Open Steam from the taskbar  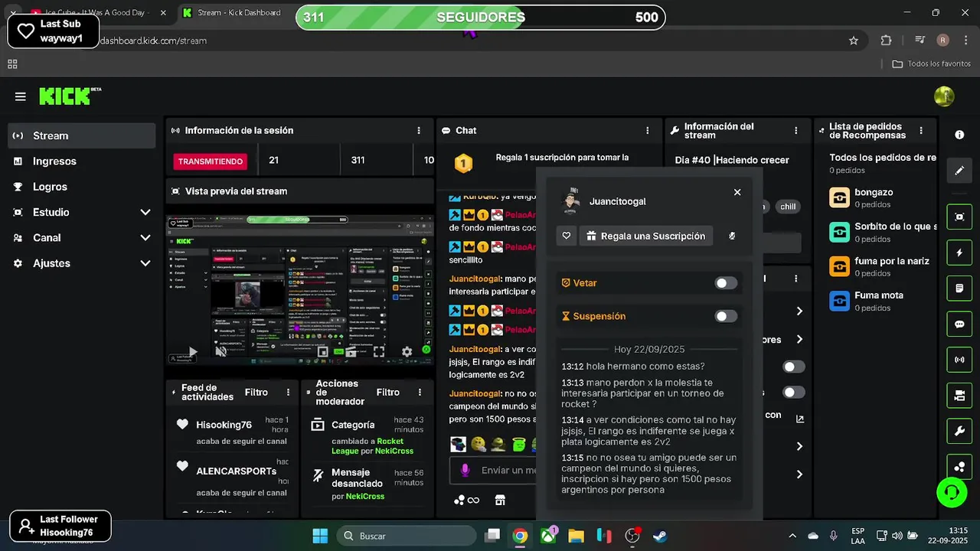point(660,536)
